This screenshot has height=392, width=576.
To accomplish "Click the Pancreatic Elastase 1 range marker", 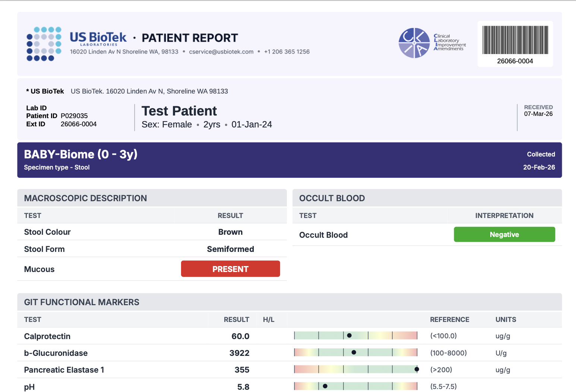I will pyautogui.click(x=417, y=370).
